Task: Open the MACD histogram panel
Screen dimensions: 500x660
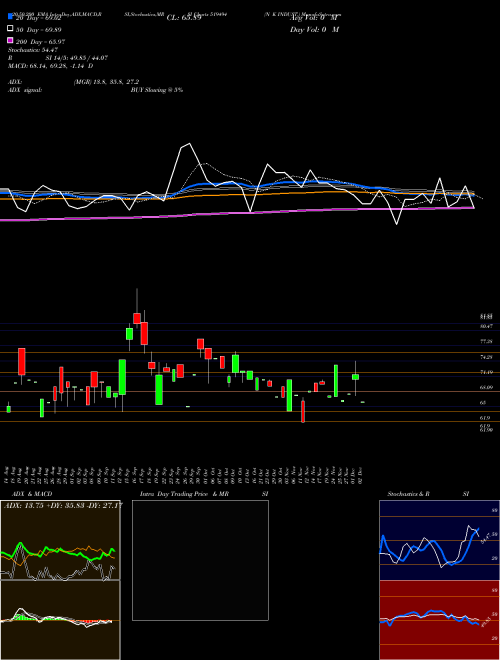Action: coord(60,620)
